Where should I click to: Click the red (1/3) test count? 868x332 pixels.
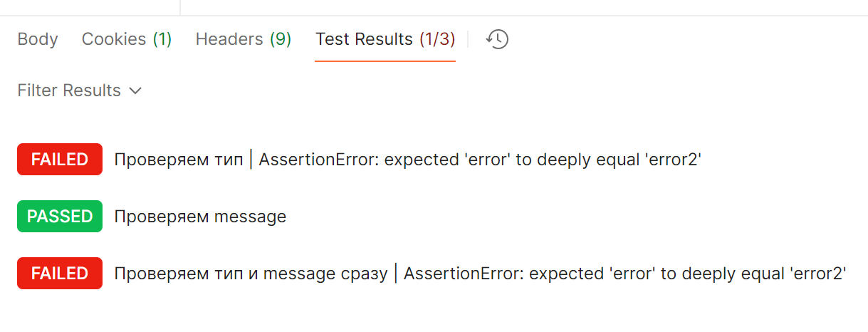[436, 39]
